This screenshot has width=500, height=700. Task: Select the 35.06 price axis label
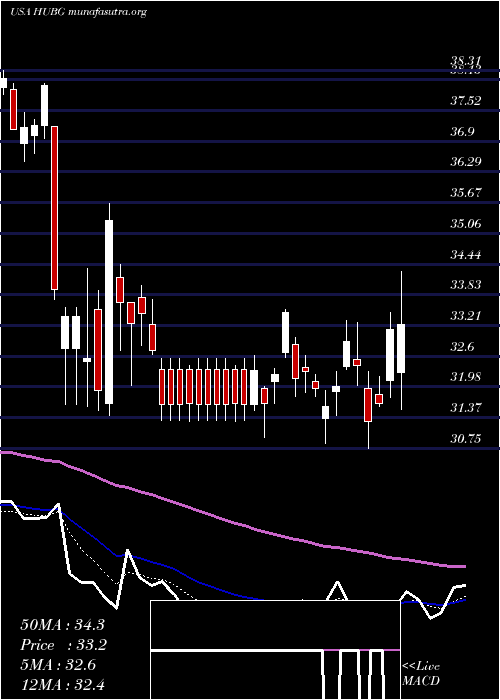tap(466, 224)
